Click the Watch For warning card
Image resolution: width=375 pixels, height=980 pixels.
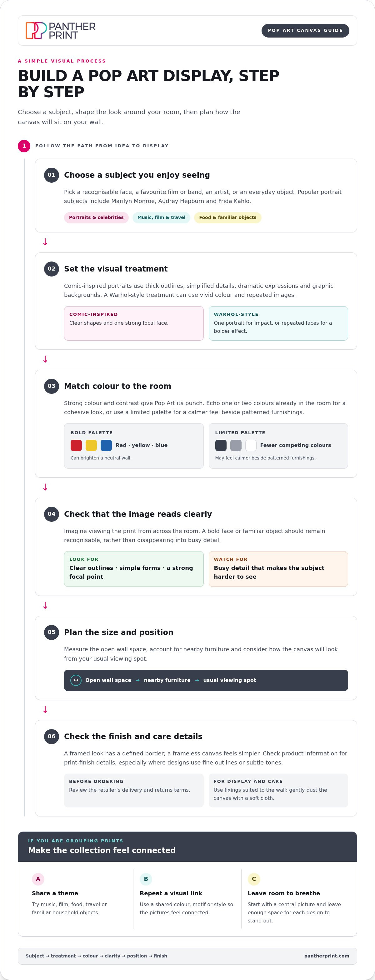point(278,569)
